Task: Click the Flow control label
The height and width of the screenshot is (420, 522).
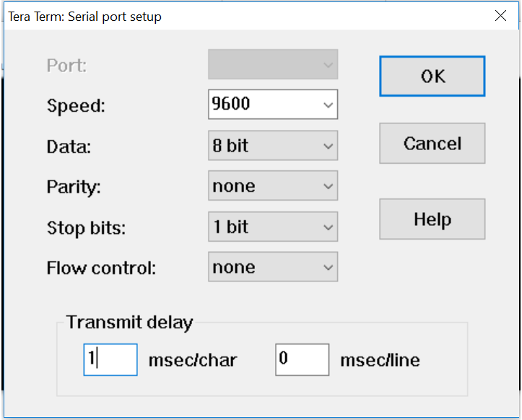Action: [101, 268]
